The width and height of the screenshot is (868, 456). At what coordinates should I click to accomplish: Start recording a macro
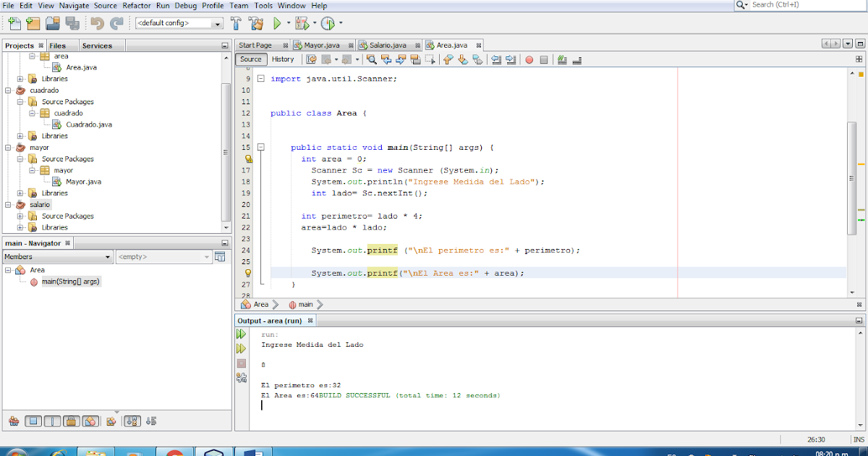(x=529, y=59)
